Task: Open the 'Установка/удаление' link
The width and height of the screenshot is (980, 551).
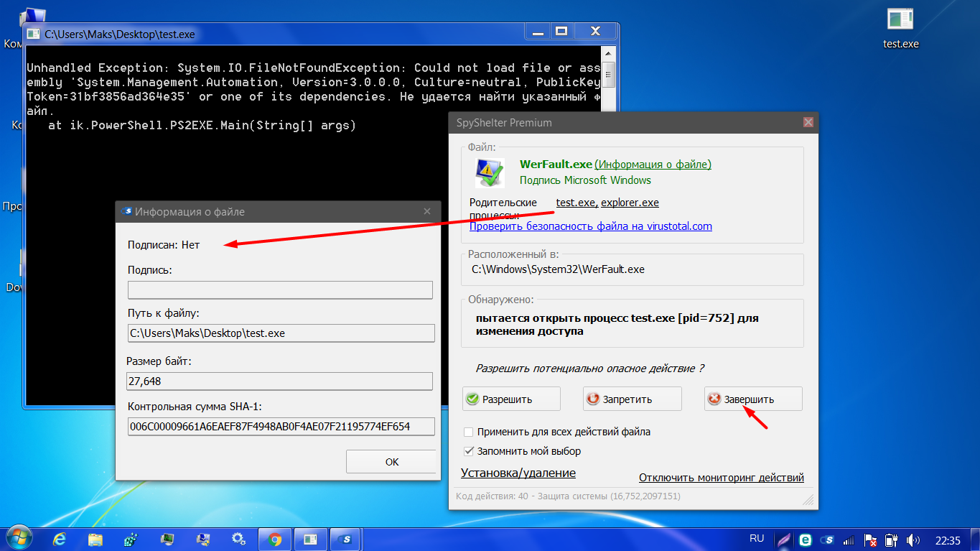Action: [518, 473]
